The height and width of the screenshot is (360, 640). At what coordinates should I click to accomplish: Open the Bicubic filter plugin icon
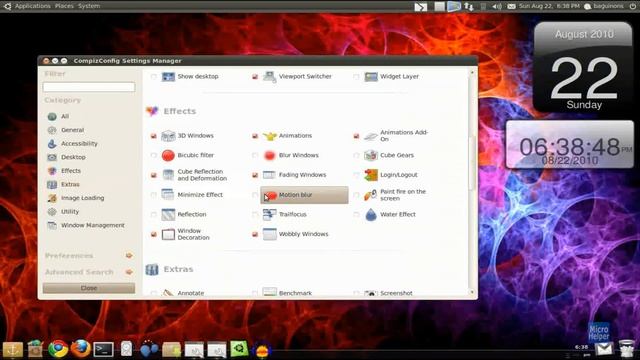click(x=168, y=155)
